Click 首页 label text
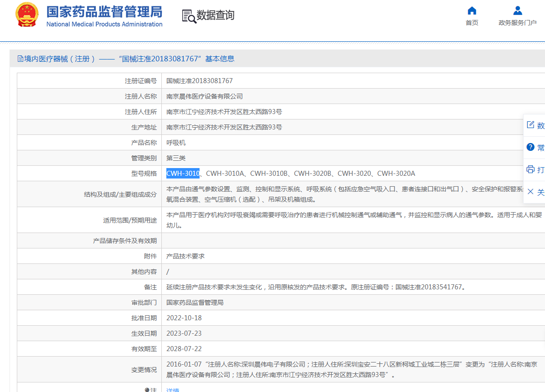545x392 pixels. click(x=472, y=23)
